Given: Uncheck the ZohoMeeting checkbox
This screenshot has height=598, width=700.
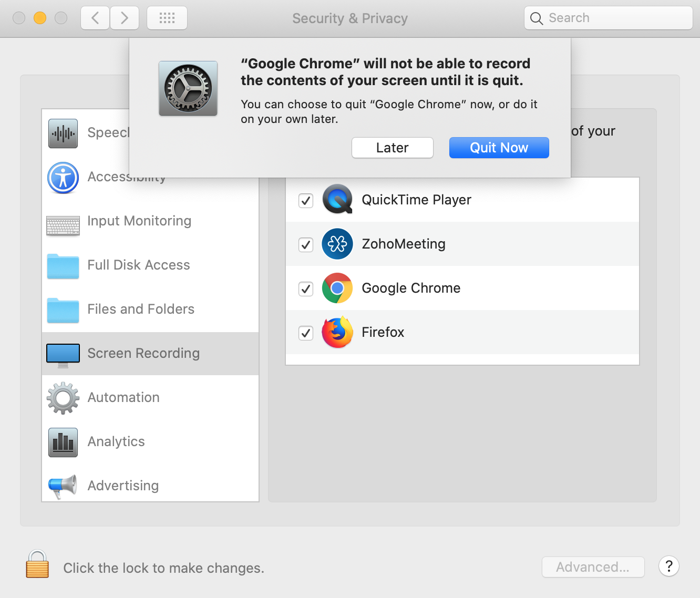Looking at the screenshot, I should coord(306,244).
